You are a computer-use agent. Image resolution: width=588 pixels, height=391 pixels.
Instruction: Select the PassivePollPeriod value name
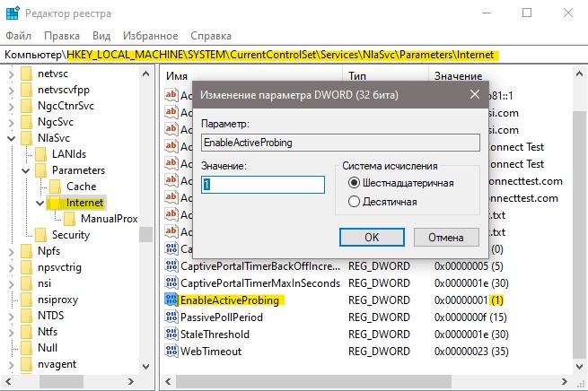222,317
